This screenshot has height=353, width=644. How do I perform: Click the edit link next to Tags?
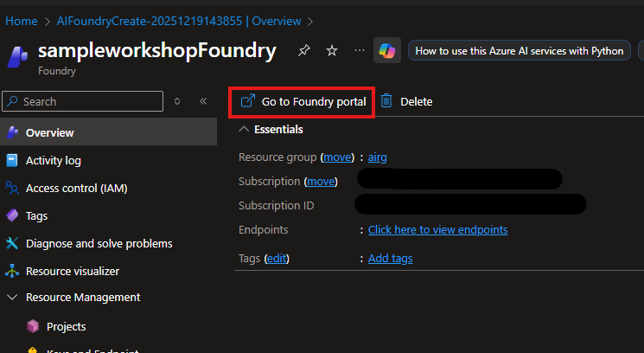(x=277, y=258)
